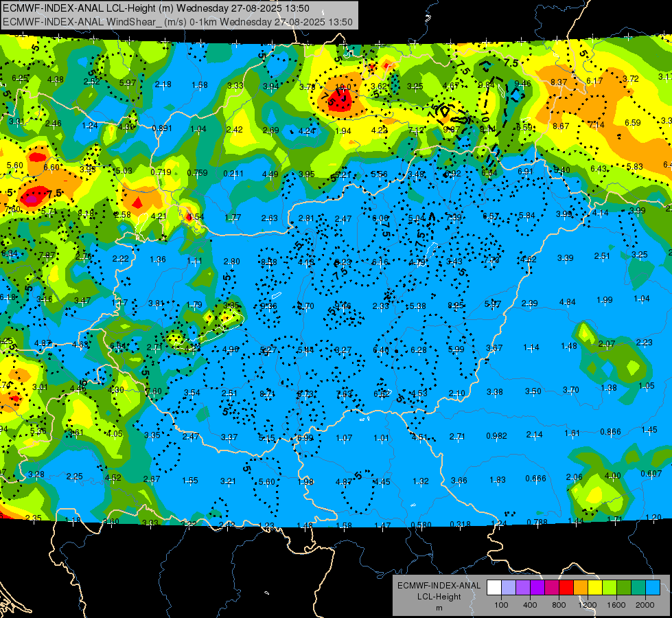Click the wind shear value 7.63
This screenshot has height=618, width=672.
click(344, 394)
